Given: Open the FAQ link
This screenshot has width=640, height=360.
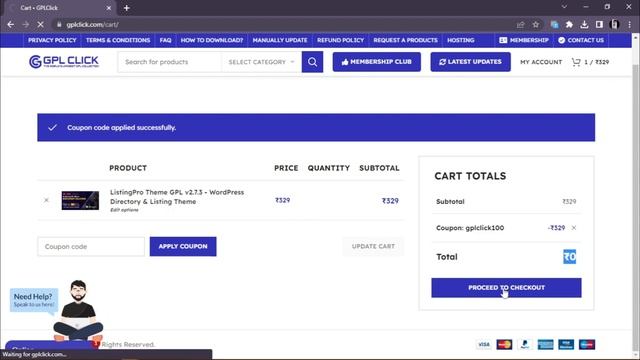Looking at the screenshot, I should 165,40.
